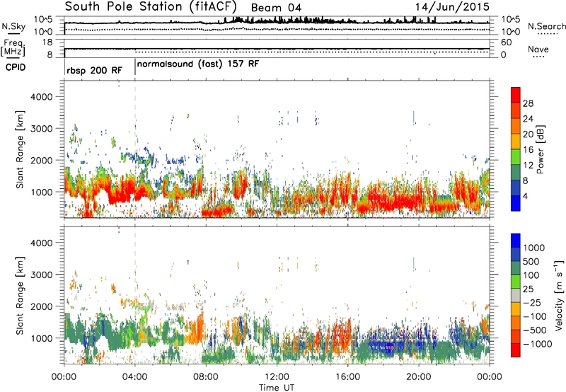Click the title "South Pole Station (fitACF)"
This screenshot has width=566, height=392.
pyautogui.click(x=151, y=6)
